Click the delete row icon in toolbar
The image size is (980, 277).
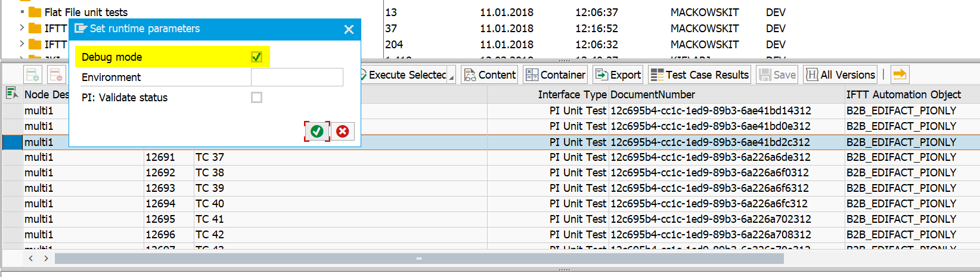[57, 74]
